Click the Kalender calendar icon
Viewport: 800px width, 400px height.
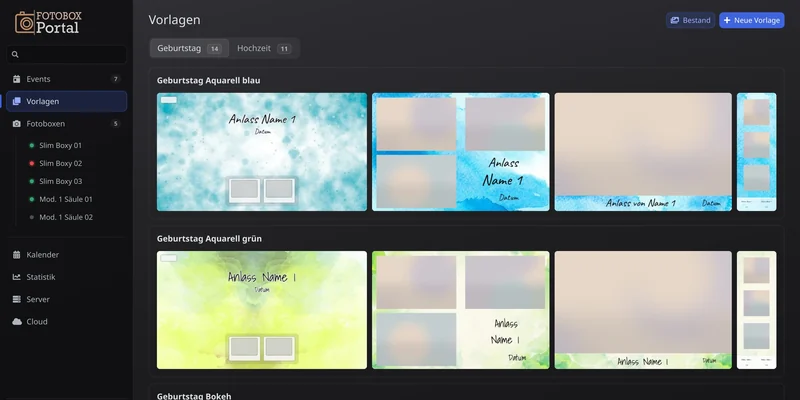pyautogui.click(x=17, y=255)
